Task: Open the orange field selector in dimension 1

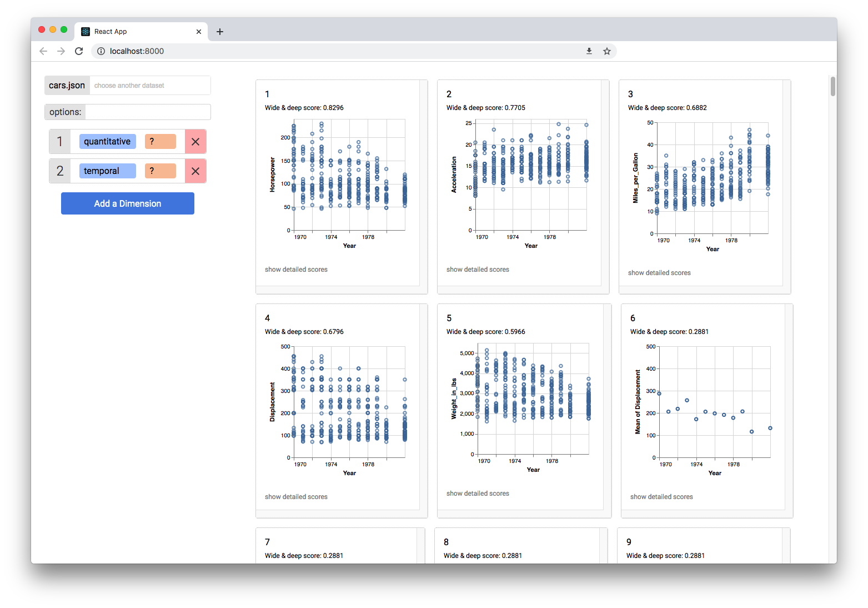Action: [x=160, y=142]
